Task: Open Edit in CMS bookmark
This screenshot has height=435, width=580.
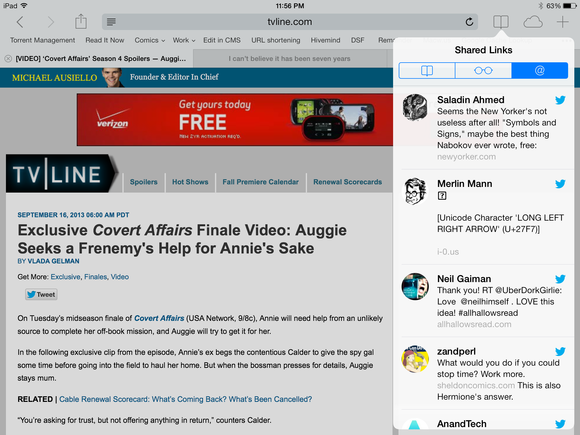Action: (222, 40)
